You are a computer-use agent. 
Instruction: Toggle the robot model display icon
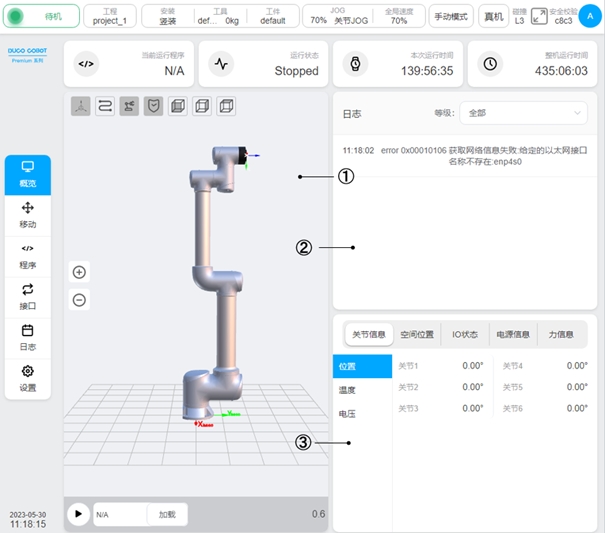[129, 106]
